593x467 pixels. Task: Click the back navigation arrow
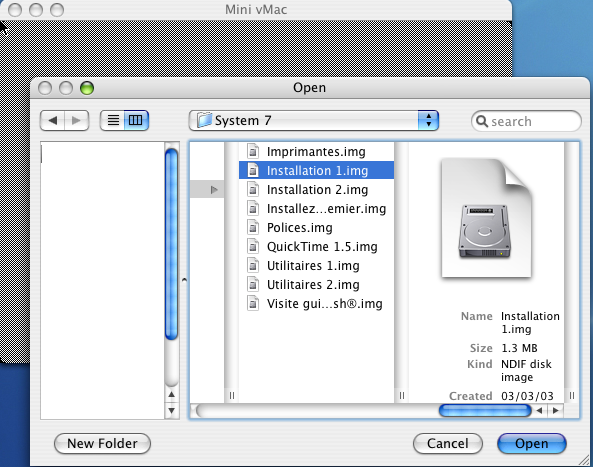pyautogui.click(x=52, y=120)
